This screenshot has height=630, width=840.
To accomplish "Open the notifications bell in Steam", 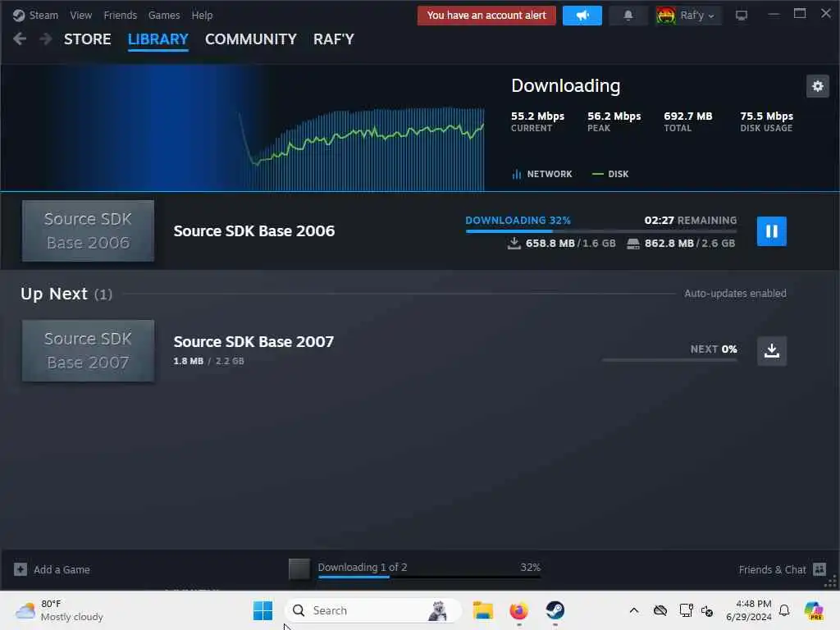I will click(628, 16).
